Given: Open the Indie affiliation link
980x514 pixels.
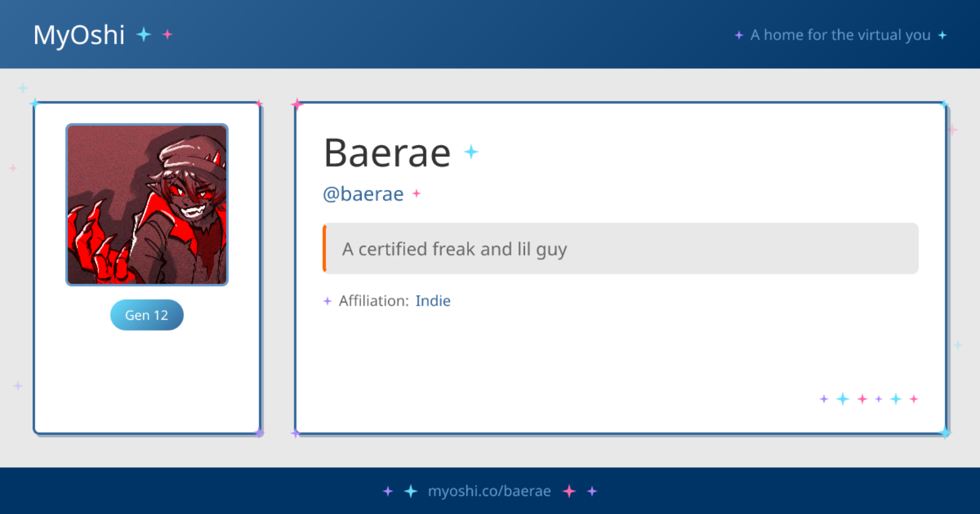Looking at the screenshot, I should point(433,301).
